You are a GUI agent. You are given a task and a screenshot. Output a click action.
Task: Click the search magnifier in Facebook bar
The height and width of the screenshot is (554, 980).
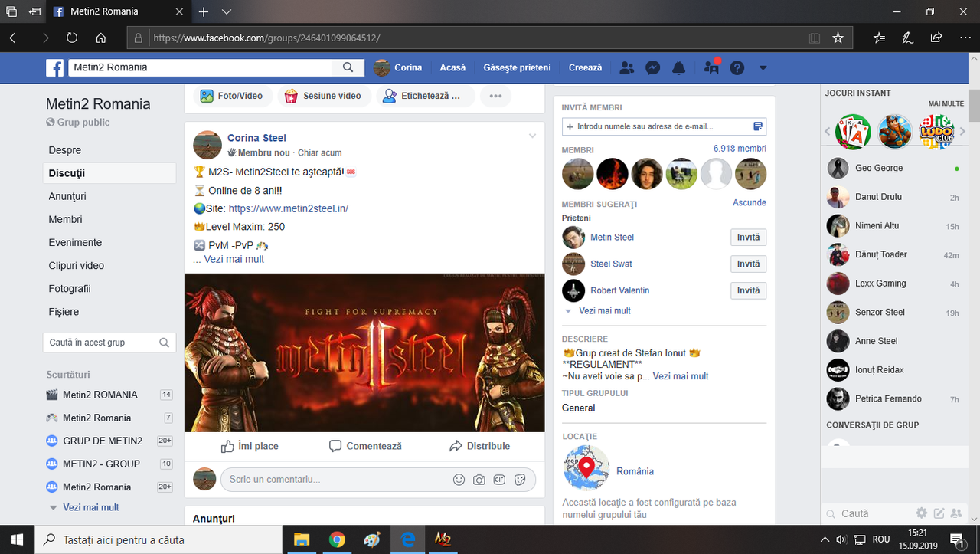348,67
